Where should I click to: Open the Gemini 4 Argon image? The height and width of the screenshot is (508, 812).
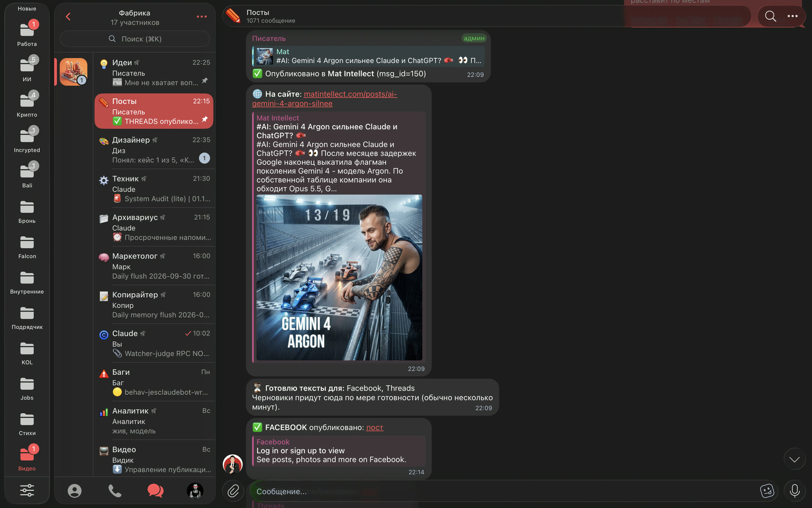point(339,278)
